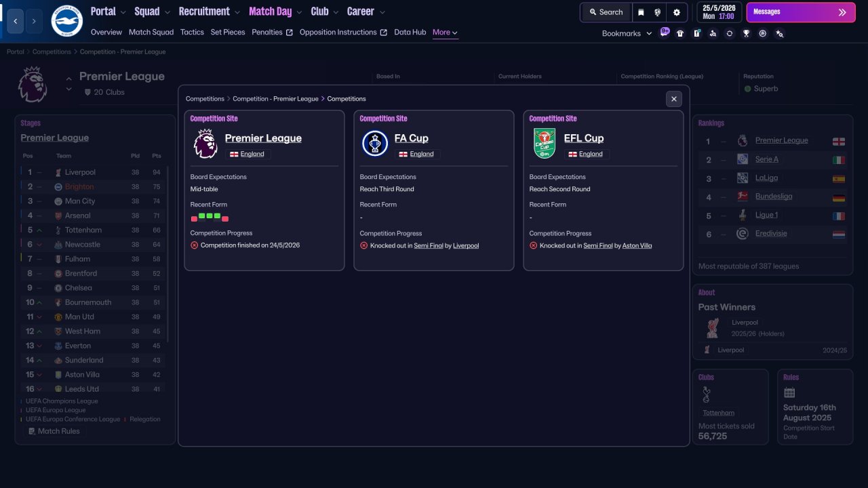This screenshot has width=868, height=488.
Task: Click the Premier League lion logo in the popup
Action: coord(205,144)
